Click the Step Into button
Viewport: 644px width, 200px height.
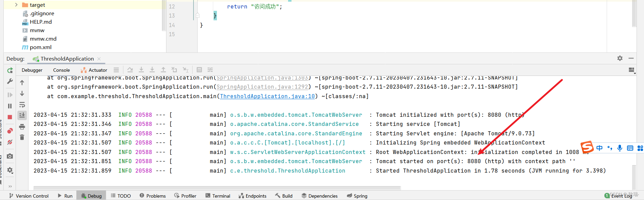[152, 70]
